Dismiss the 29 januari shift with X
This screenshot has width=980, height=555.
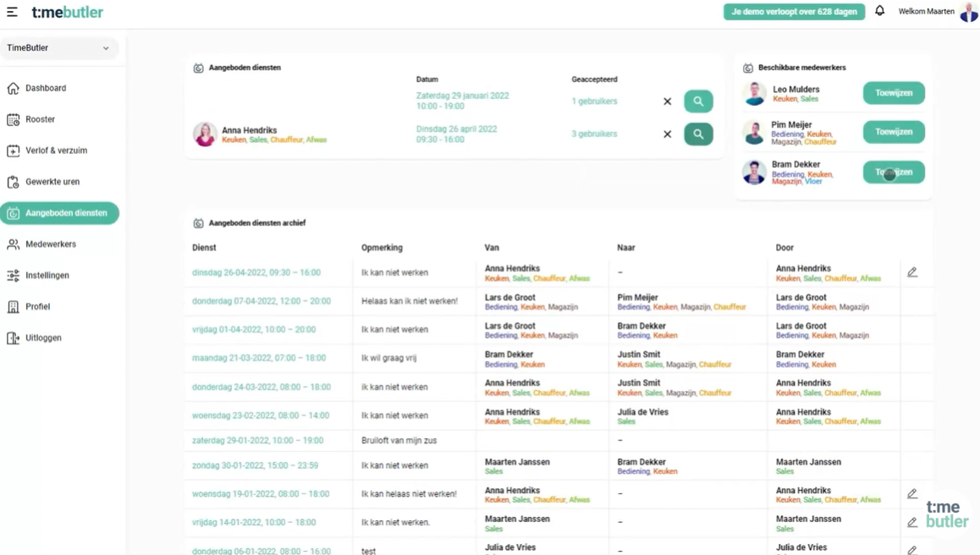(667, 101)
